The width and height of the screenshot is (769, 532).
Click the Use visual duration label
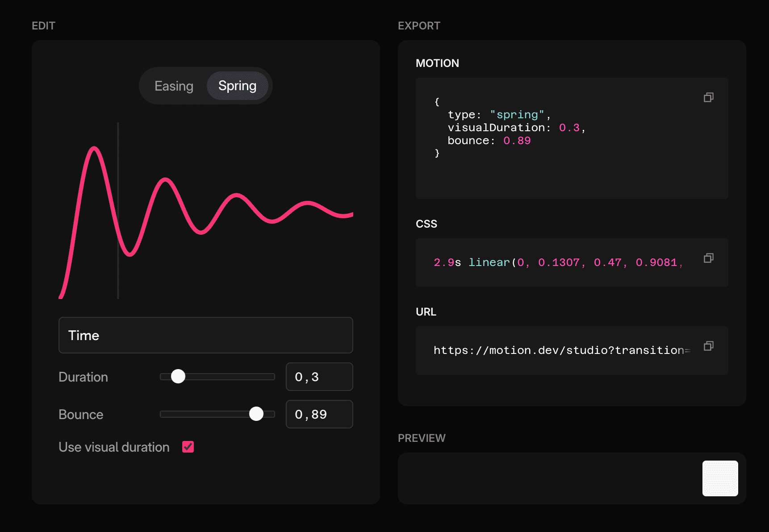tap(114, 447)
